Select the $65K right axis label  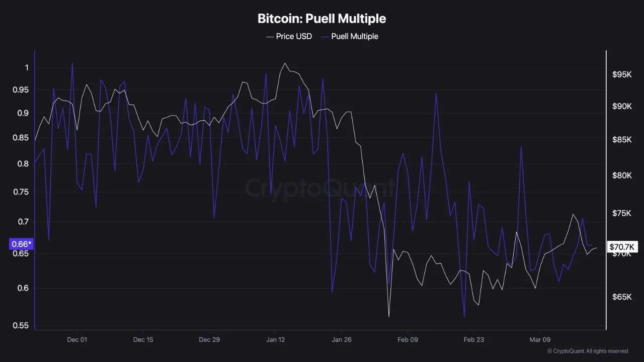pos(622,297)
